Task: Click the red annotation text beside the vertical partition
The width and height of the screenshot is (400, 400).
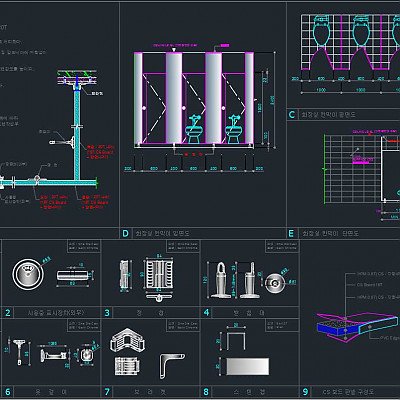Action: pos(100,152)
